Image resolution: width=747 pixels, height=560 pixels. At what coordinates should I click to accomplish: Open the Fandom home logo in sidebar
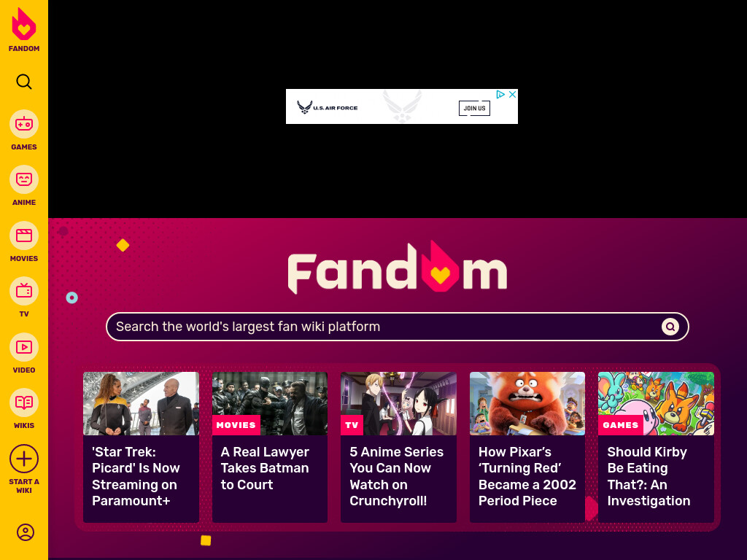[x=24, y=29]
